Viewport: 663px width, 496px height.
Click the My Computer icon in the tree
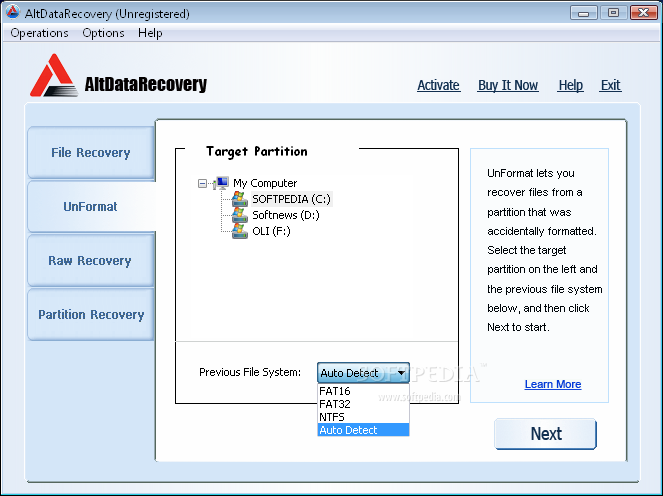click(221, 183)
